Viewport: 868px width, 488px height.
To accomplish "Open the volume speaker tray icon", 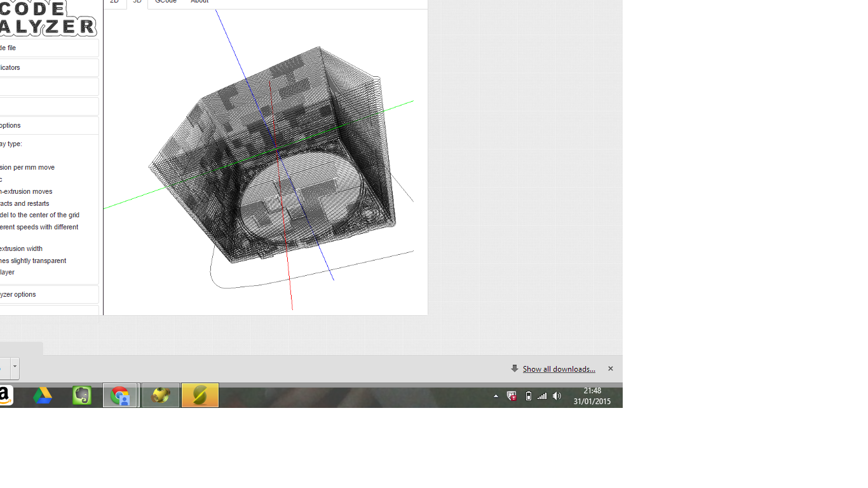I will (557, 396).
